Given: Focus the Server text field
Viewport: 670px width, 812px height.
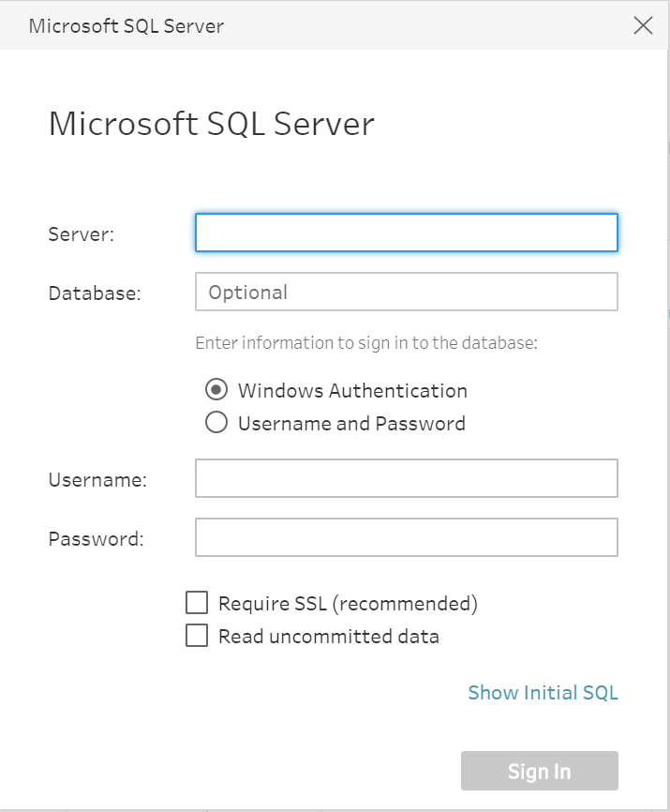Looking at the screenshot, I should (407, 233).
